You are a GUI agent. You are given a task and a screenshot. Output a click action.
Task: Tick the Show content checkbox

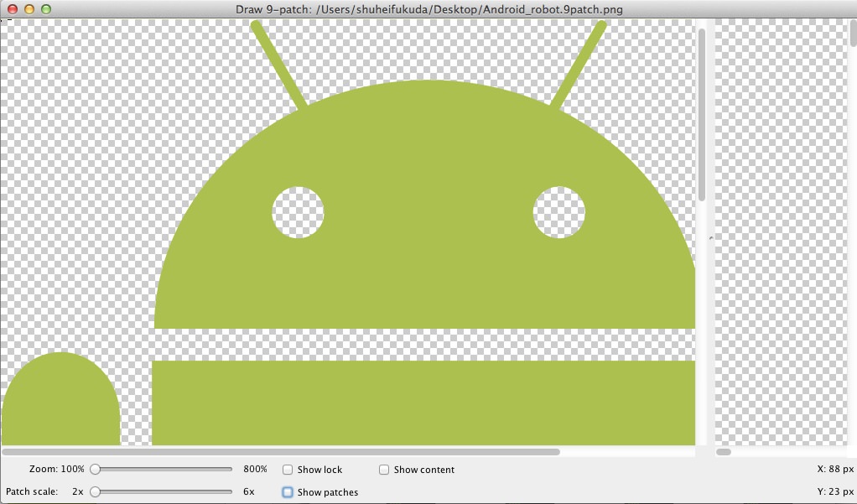[x=384, y=470]
